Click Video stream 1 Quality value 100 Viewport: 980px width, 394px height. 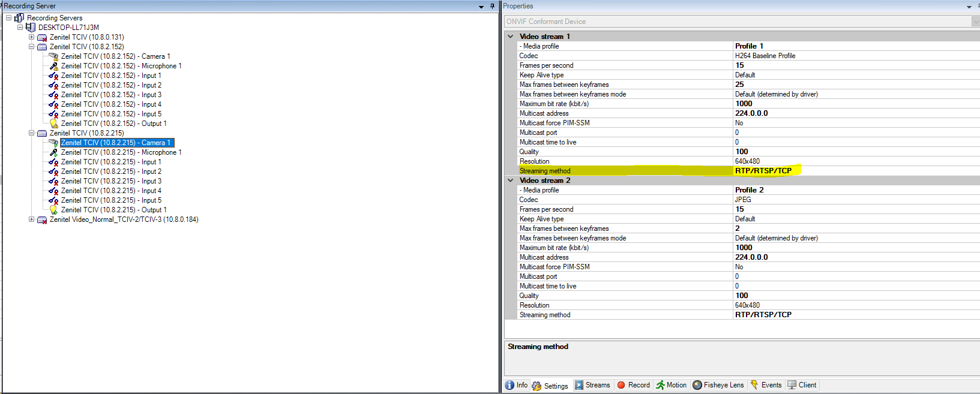click(x=742, y=152)
